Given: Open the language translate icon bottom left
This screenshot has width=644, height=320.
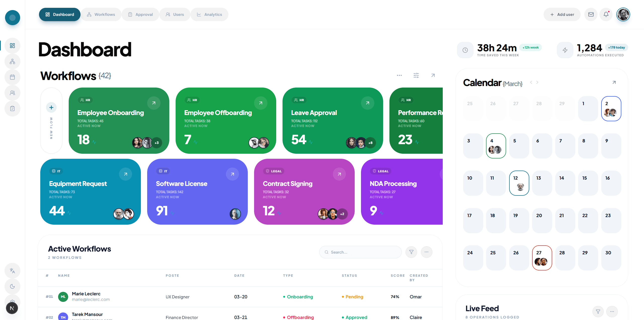Looking at the screenshot, I should click(x=12, y=271).
